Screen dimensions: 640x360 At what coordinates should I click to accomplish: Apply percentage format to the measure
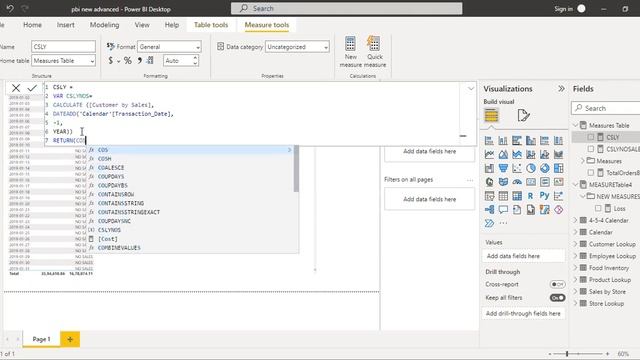pyautogui.click(x=128, y=61)
